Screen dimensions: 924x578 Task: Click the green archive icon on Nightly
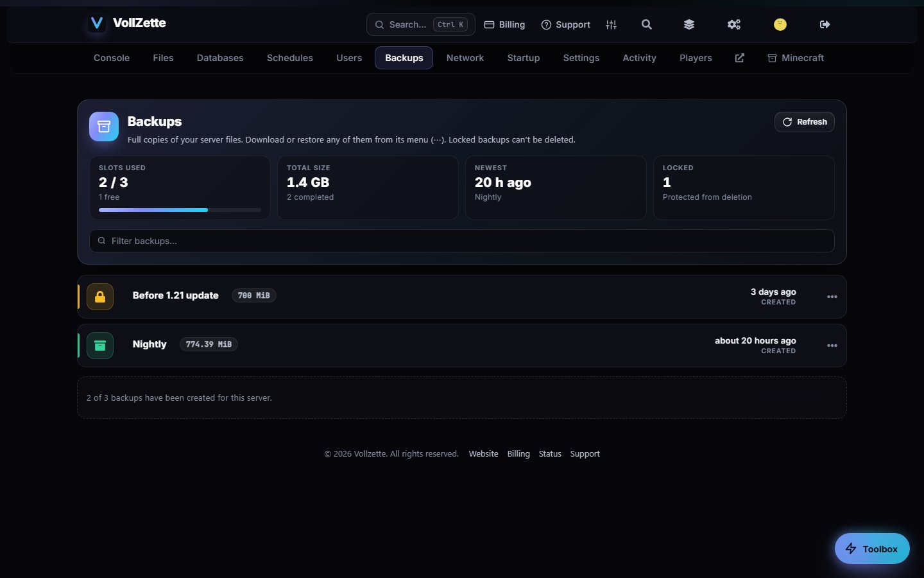pos(100,346)
